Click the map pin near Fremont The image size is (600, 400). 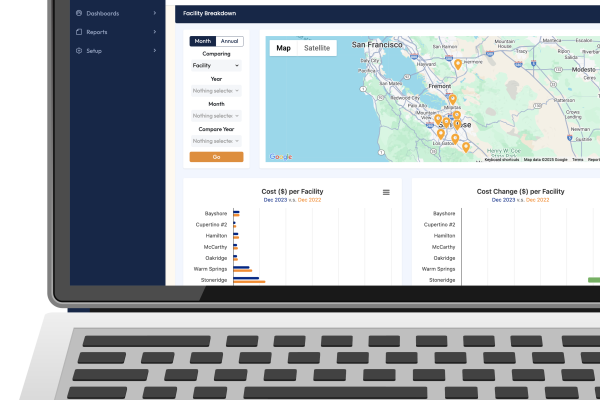pos(452,99)
